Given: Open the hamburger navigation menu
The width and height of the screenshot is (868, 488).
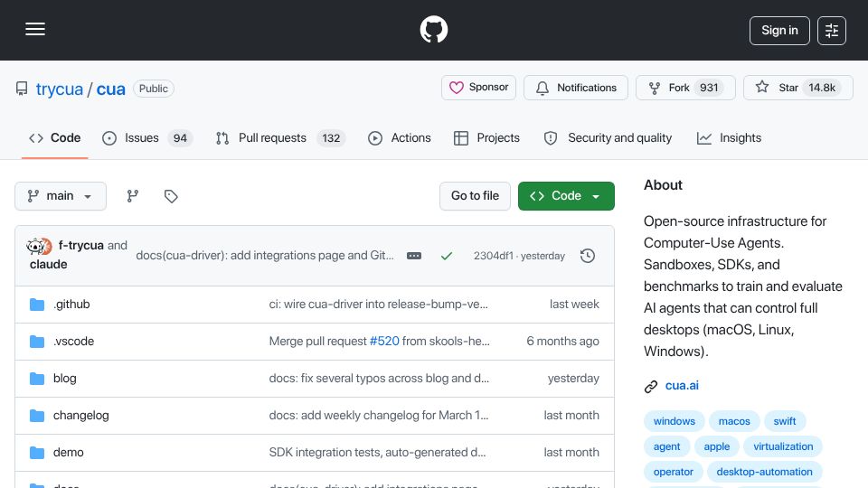Looking at the screenshot, I should click(x=35, y=29).
